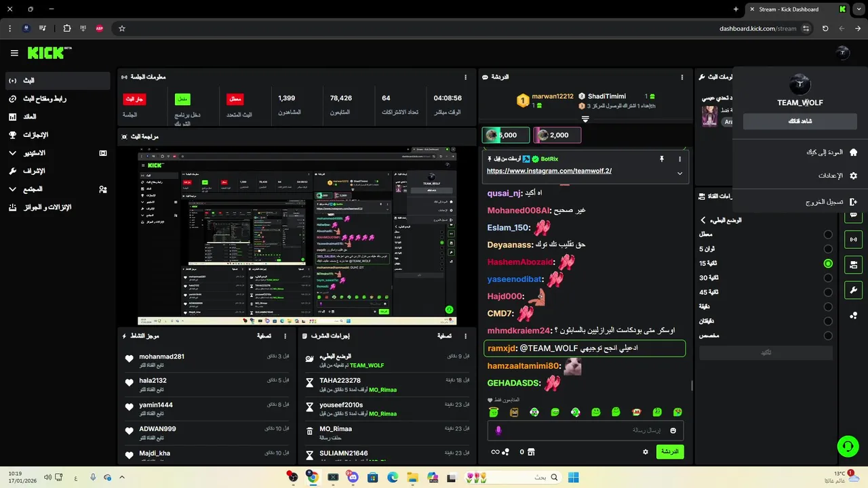The width and height of the screenshot is (868, 488).
Task: Click the stream preview thumbnail
Action: tap(297, 236)
